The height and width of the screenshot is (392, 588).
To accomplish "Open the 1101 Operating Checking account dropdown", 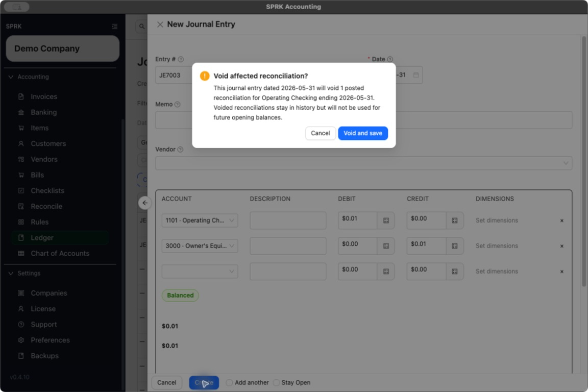I will 200,220.
